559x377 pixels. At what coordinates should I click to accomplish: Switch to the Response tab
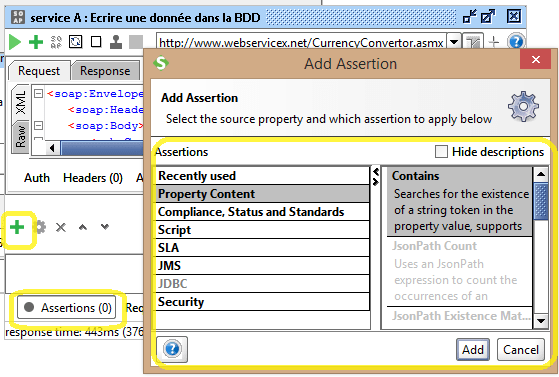(x=105, y=71)
